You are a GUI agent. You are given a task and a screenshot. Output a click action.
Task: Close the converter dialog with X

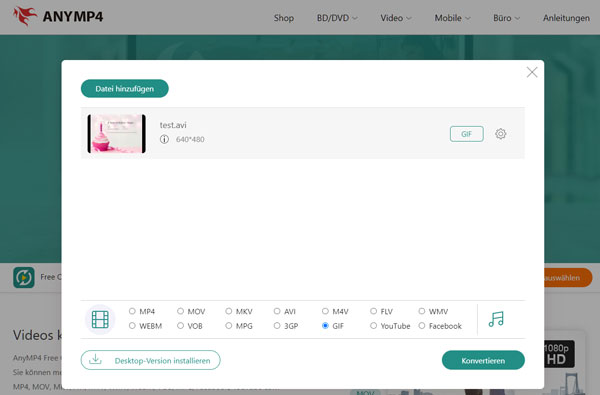click(532, 72)
